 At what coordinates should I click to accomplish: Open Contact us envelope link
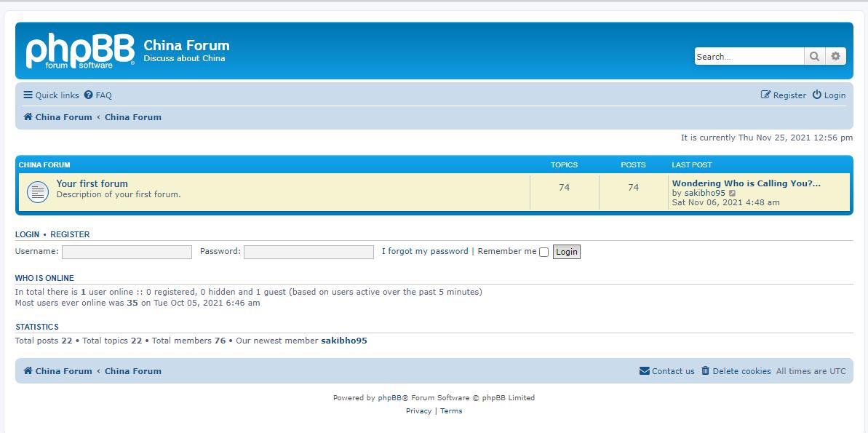point(666,371)
